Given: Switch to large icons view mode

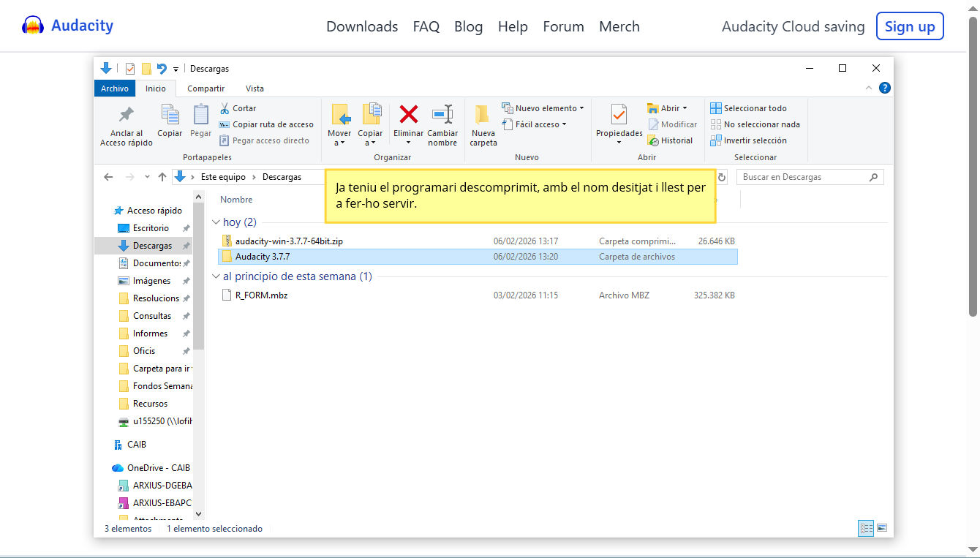Looking at the screenshot, I should point(882,528).
